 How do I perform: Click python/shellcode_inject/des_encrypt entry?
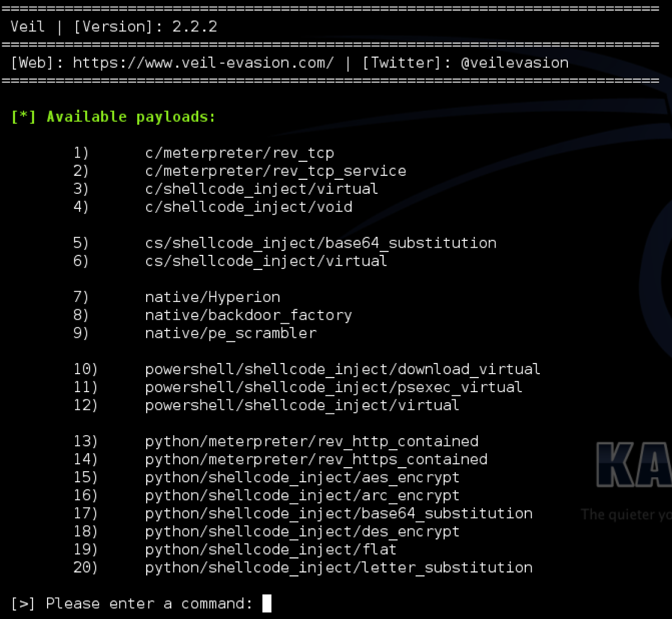coord(302,531)
